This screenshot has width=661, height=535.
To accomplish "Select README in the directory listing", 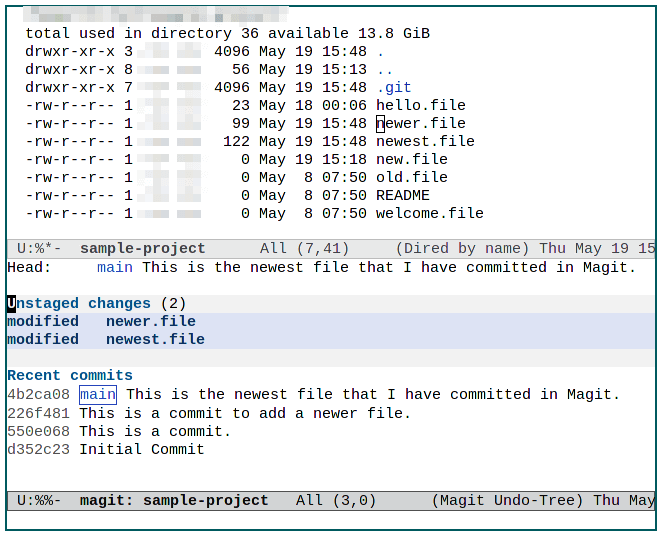I will 402,195.
